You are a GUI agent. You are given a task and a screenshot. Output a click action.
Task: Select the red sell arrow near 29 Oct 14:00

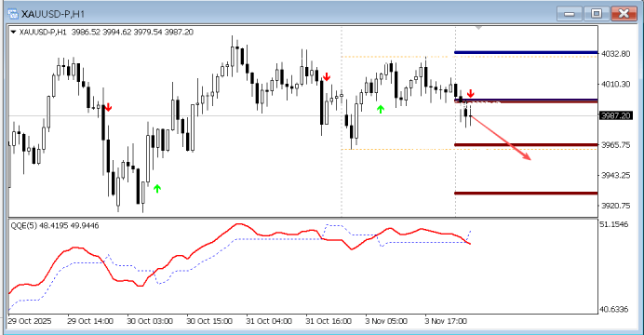(x=108, y=108)
